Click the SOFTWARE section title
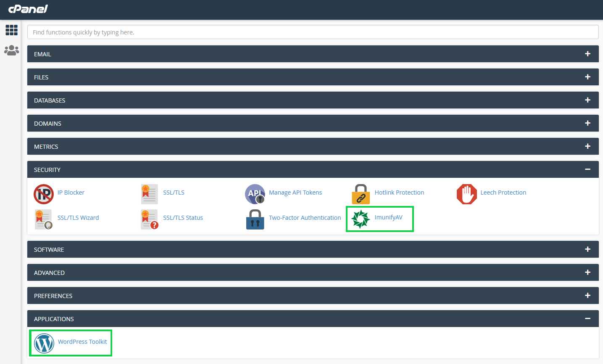This screenshot has width=603, height=364. pyautogui.click(x=49, y=250)
